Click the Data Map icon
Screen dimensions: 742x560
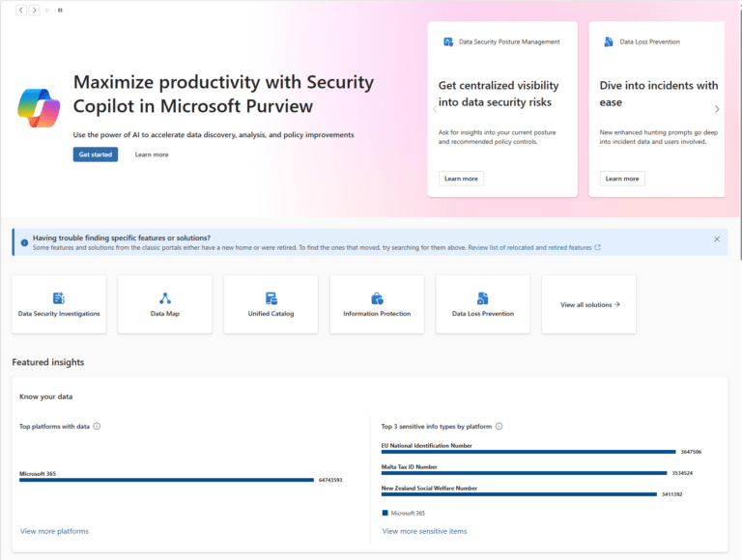tap(164, 298)
